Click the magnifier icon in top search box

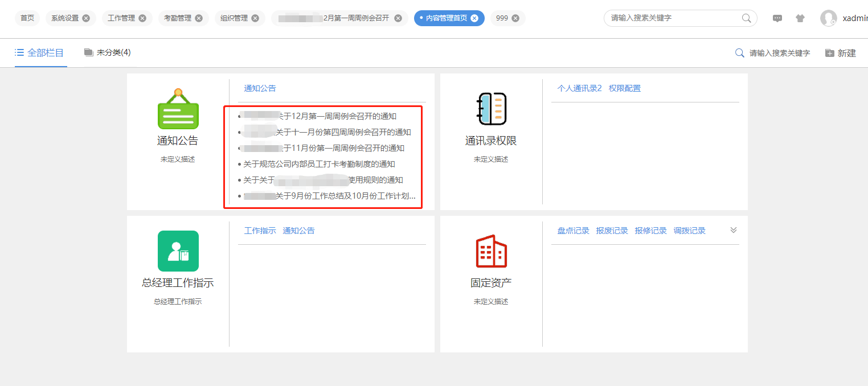tap(746, 18)
